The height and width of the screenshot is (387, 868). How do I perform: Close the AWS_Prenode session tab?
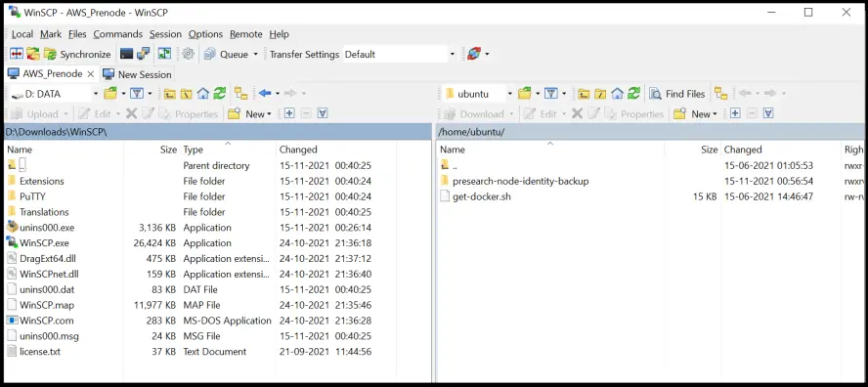(91, 73)
